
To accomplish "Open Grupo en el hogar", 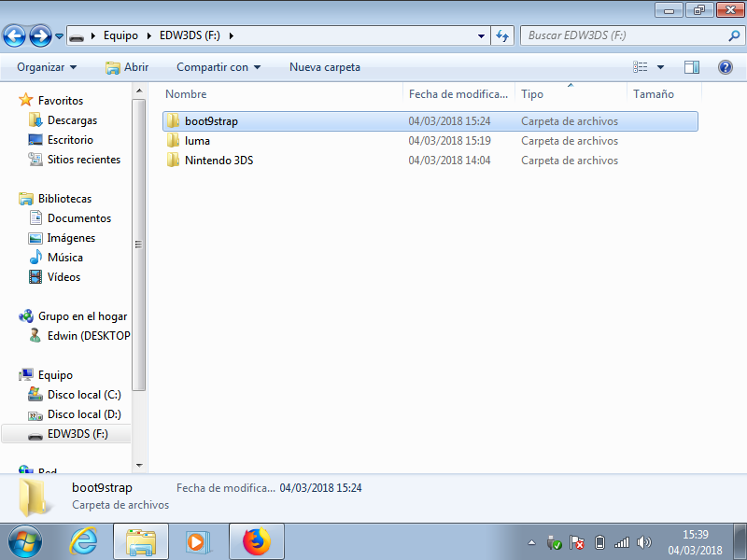I will click(x=82, y=316).
